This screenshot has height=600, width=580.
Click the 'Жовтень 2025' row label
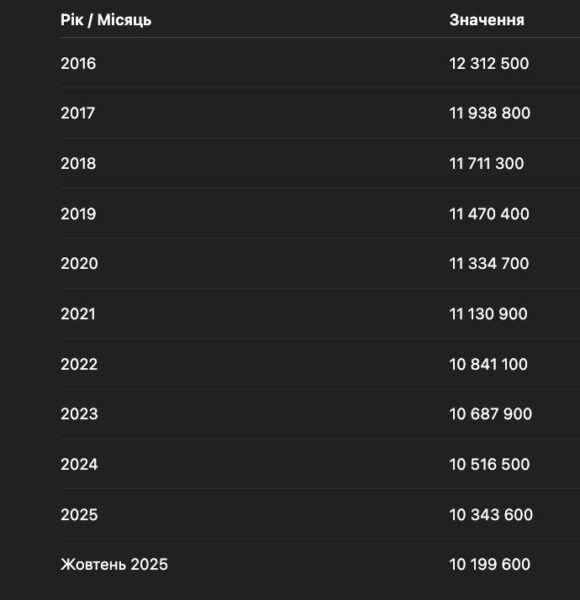(x=114, y=564)
